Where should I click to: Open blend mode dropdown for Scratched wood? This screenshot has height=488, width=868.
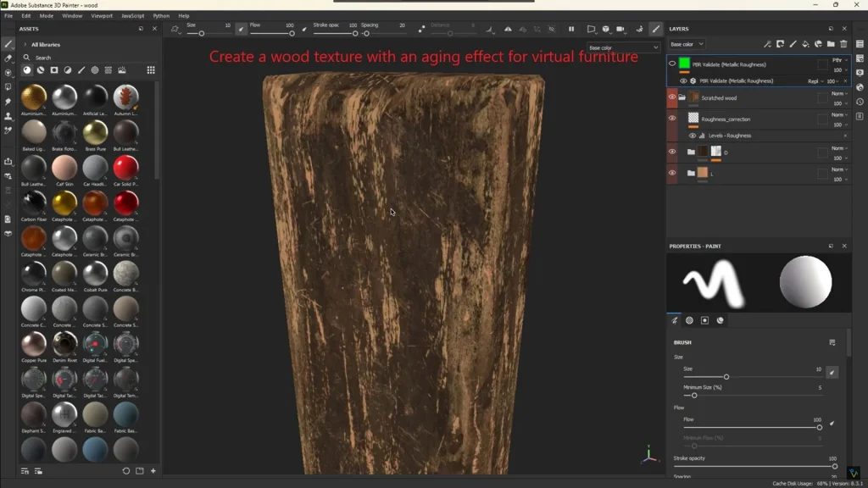840,93
